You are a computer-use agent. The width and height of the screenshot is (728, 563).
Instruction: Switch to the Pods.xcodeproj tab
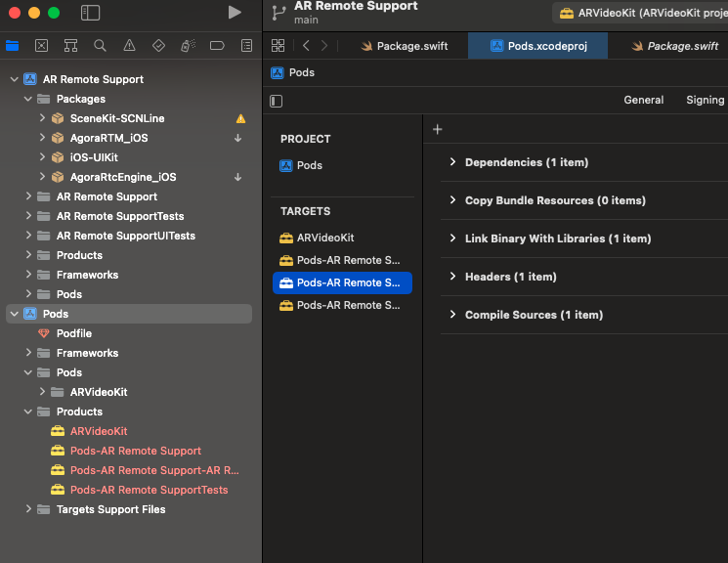tap(538, 46)
